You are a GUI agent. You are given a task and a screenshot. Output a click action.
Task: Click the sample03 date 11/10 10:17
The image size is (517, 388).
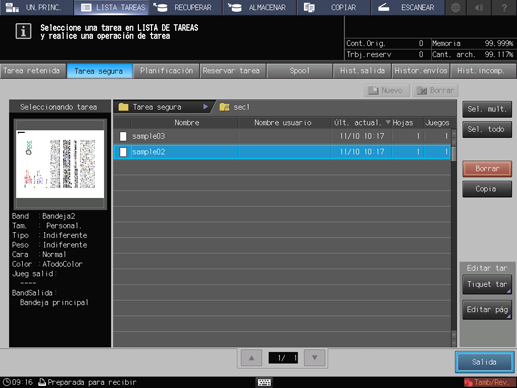pos(362,136)
